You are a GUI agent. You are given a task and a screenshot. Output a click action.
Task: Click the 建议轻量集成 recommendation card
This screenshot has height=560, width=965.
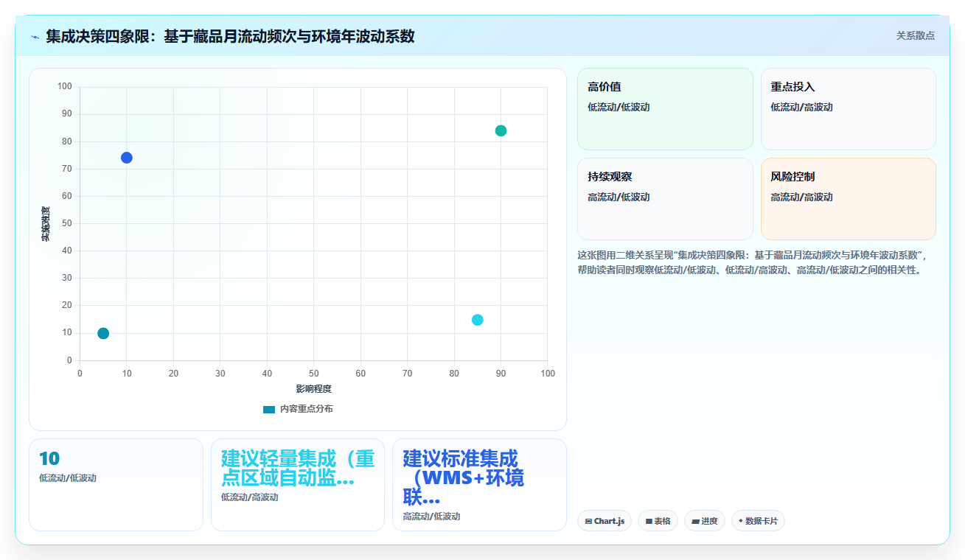(298, 485)
